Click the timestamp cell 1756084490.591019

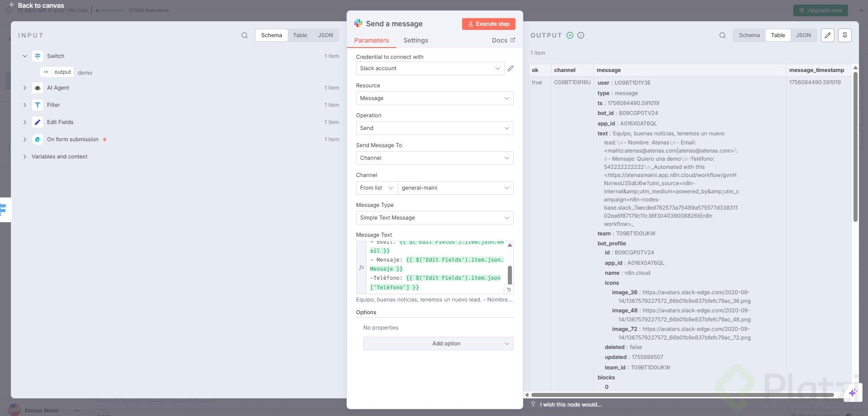coord(815,82)
